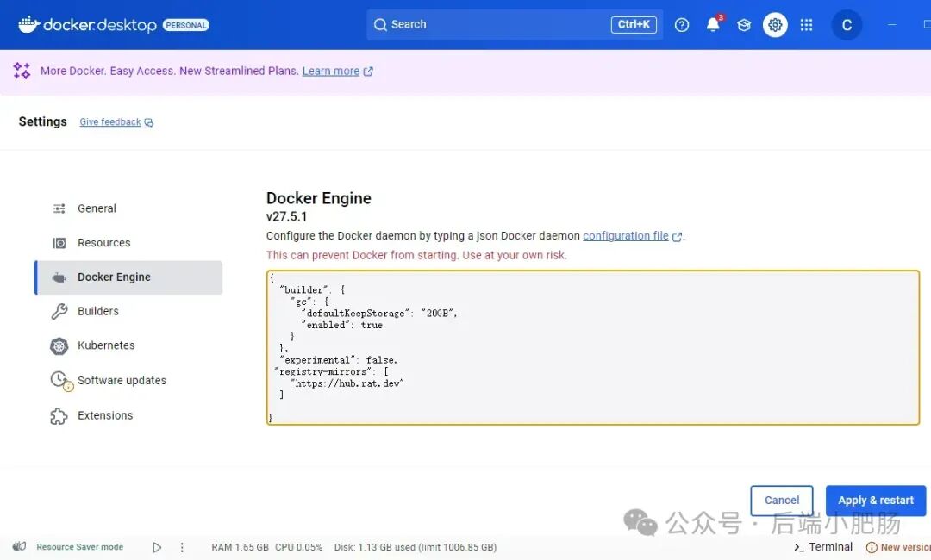Image resolution: width=931 pixels, height=560 pixels.
Task: Click the "registry-mirrors" line in editor
Action: pos(331,372)
